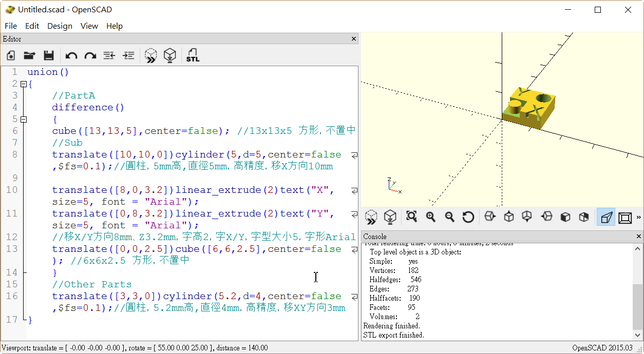Click the Console vertical scrollbar thumb
This screenshot has height=354, width=644.
pyautogui.click(x=637, y=307)
